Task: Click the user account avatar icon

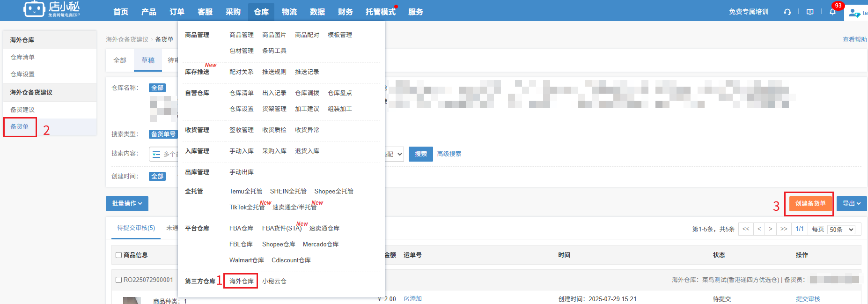Action: click(x=854, y=13)
